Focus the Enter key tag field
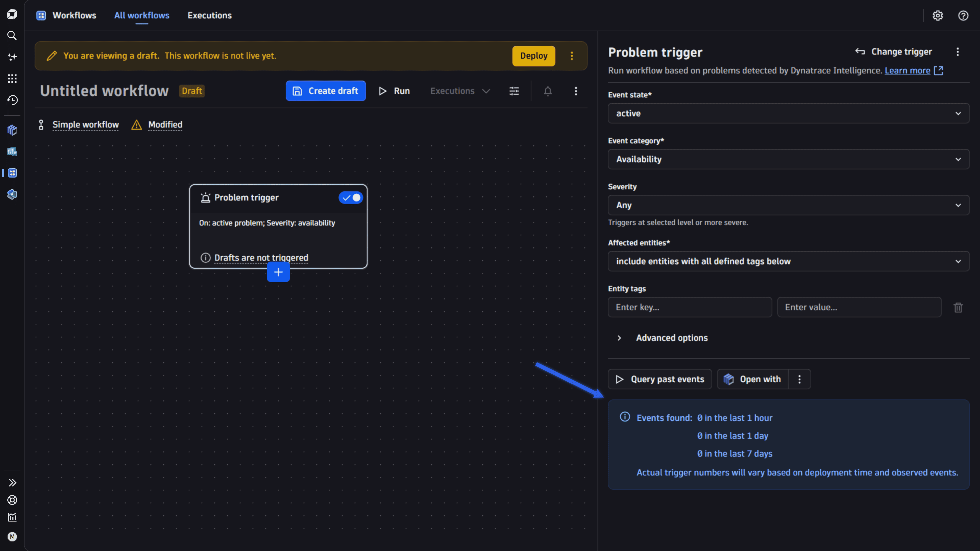This screenshot has height=551, width=980. 690,307
